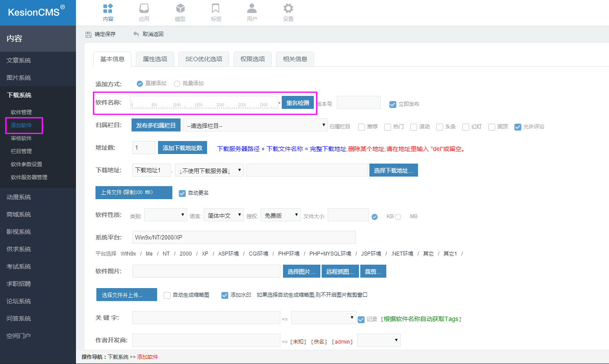
Task: Enable the 推荐 checkbox
Action: (361, 127)
